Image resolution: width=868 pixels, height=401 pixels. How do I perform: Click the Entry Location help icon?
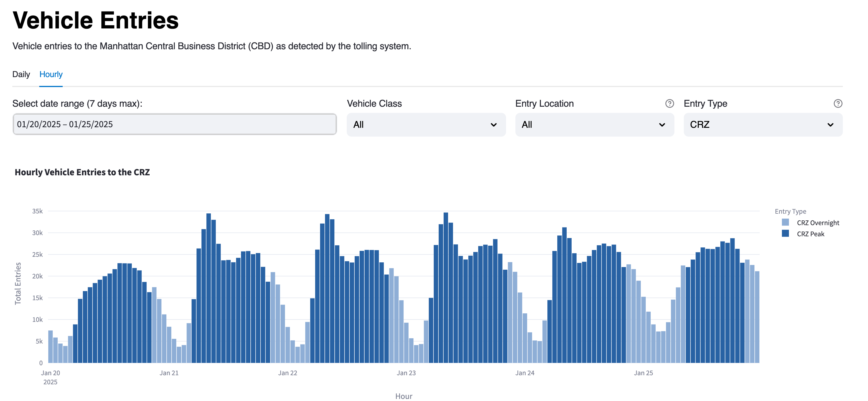click(669, 103)
